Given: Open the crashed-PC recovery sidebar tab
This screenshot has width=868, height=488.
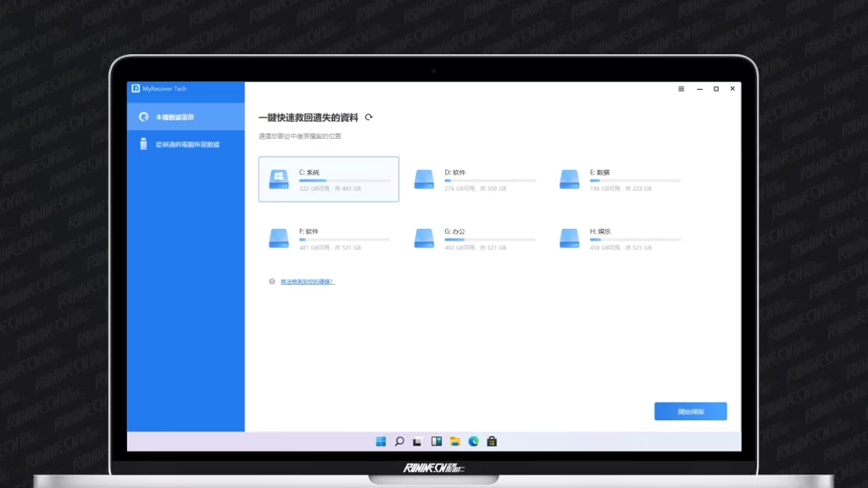Looking at the screenshot, I should tap(186, 144).
